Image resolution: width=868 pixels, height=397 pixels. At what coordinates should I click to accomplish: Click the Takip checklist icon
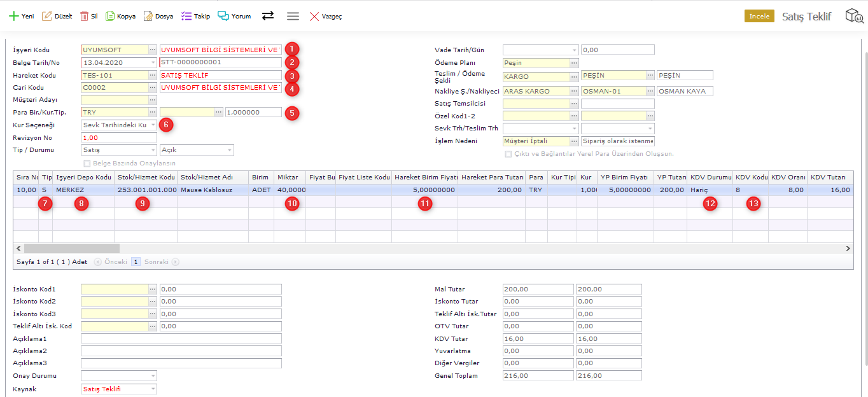(186, 16)
